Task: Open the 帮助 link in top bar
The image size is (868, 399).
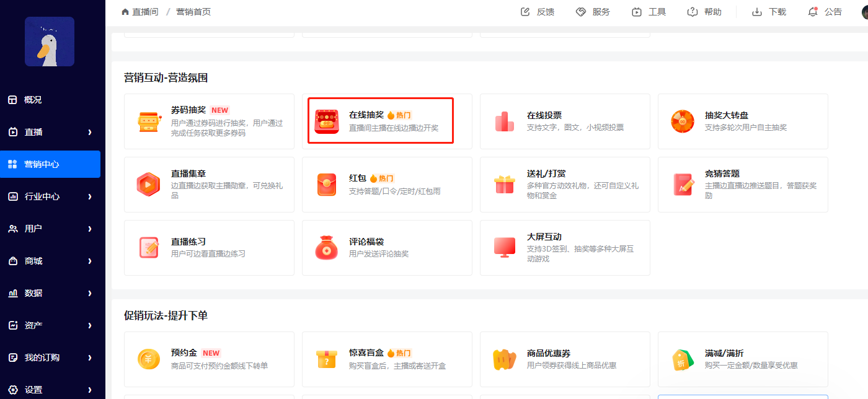Action: [713, 12]
